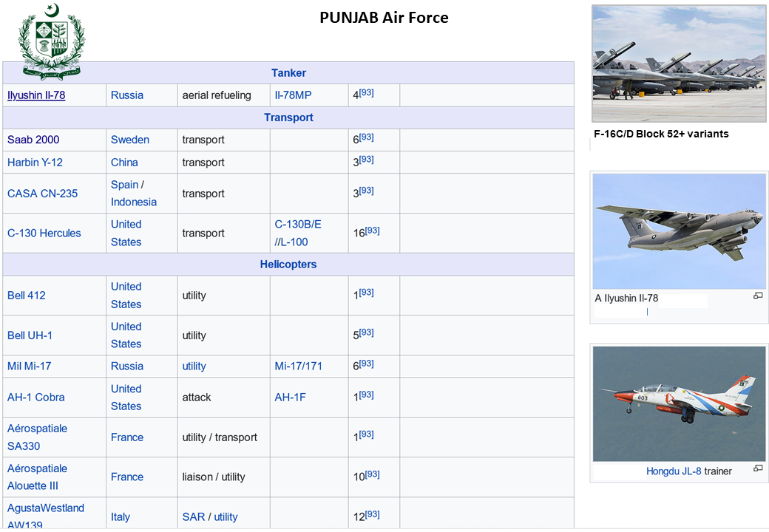Click the PUNJAB Air Force page title
The width and height of the screenshot is (769, 532).
[384, 18]
